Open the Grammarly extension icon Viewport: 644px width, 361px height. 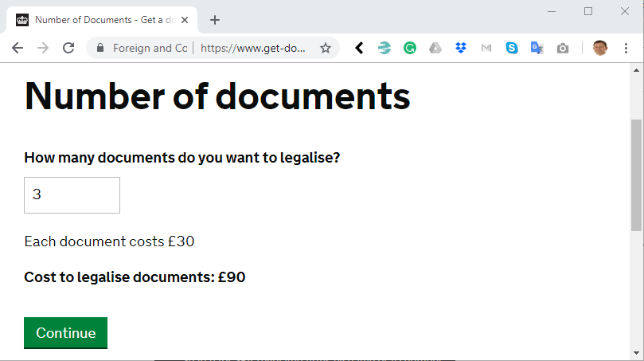pos(409,48)
